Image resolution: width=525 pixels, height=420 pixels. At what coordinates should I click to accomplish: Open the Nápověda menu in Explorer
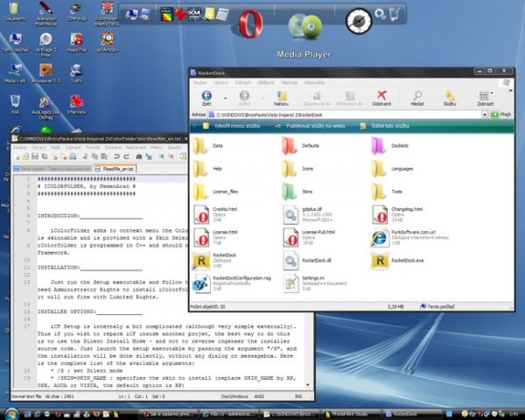point(314,82)
